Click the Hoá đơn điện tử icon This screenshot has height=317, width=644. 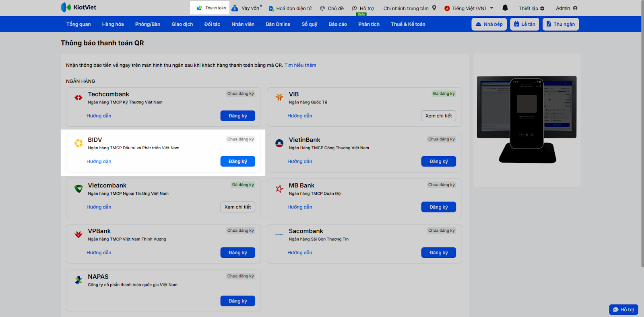click(271, 8)
